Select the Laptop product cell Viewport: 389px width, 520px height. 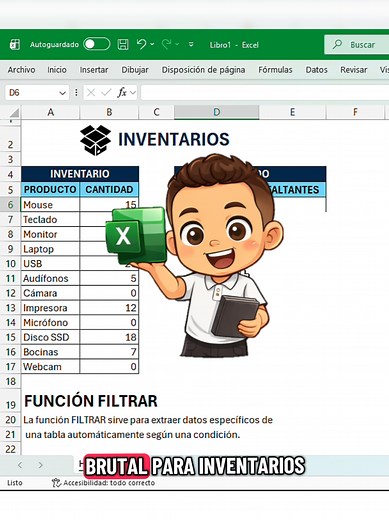[50, 249]
